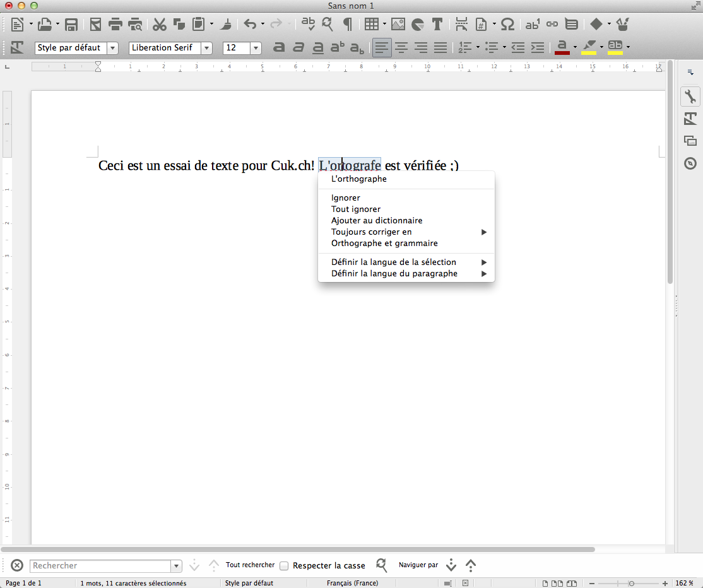Justify the paragraph
Screen dimensions: 703x588
440,47
